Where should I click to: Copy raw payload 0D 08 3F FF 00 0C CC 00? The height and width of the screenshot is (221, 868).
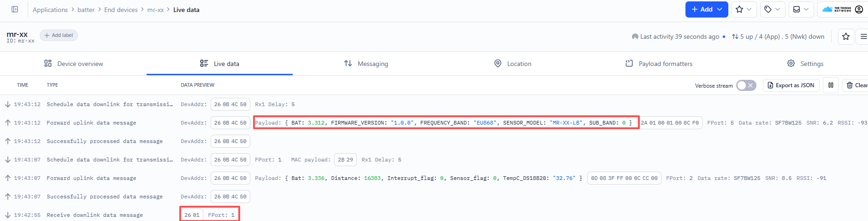(x=624, y=178)
